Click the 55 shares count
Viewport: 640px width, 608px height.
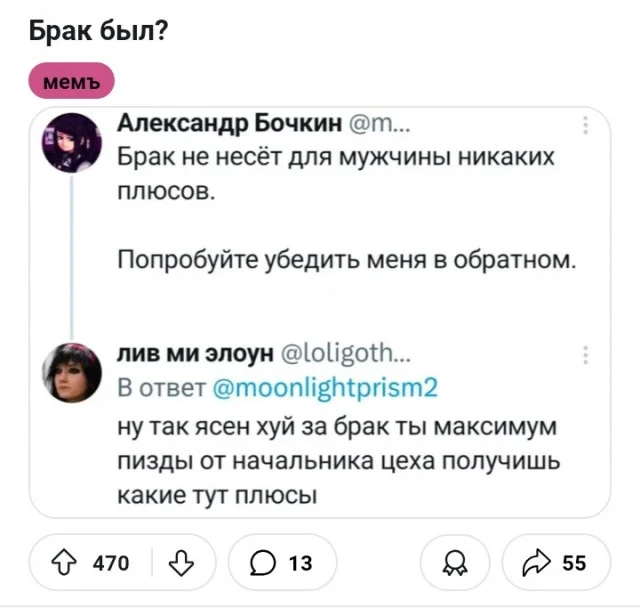tap(574, 563)
